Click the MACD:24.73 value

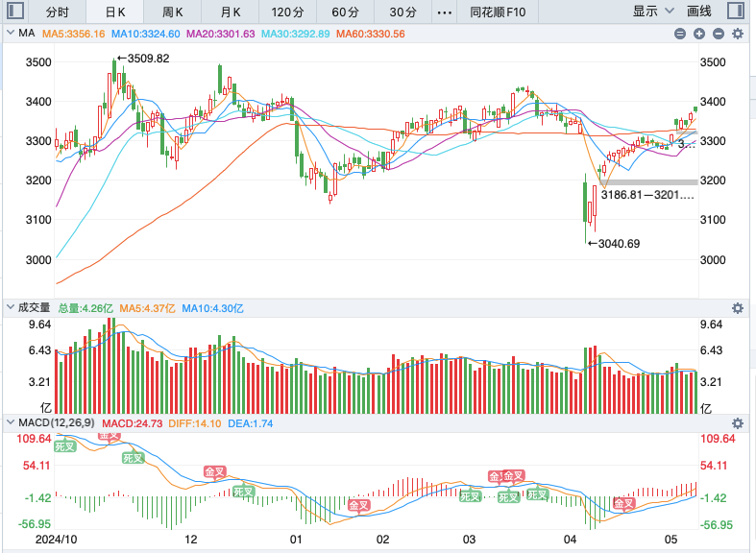coord(133,423)
